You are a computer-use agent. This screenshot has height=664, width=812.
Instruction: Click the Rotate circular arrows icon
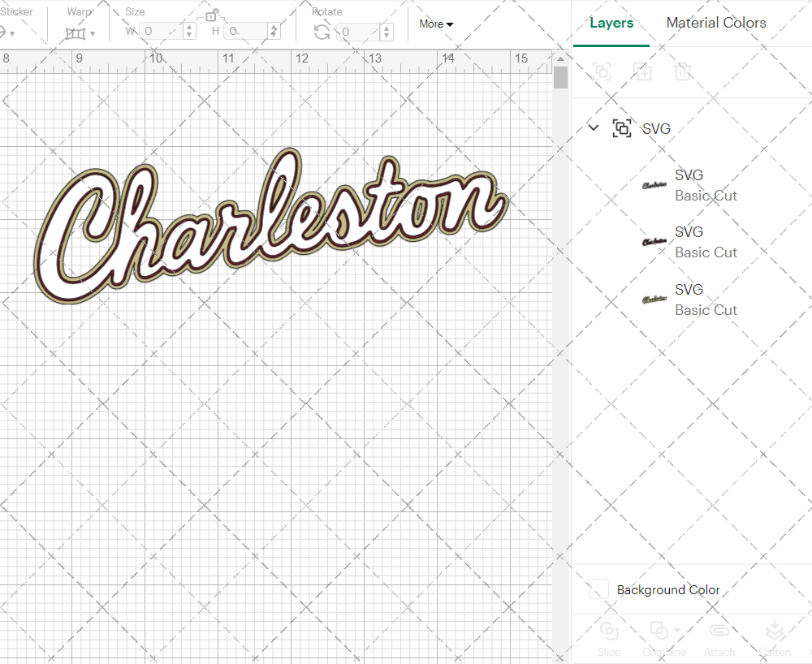coord(322,32)
